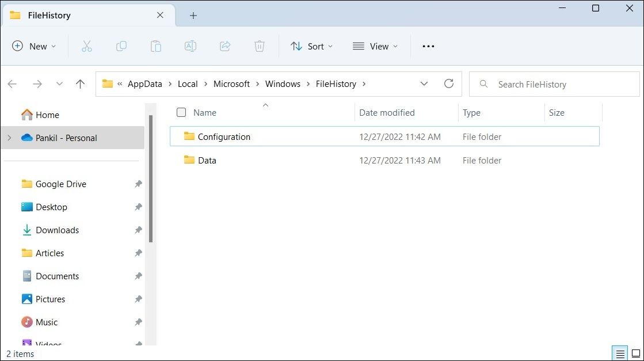The height and width of the screenshot is (361, 644).
Task: Click pin icon beside Desktop
Action: click(x=138, y=207)
